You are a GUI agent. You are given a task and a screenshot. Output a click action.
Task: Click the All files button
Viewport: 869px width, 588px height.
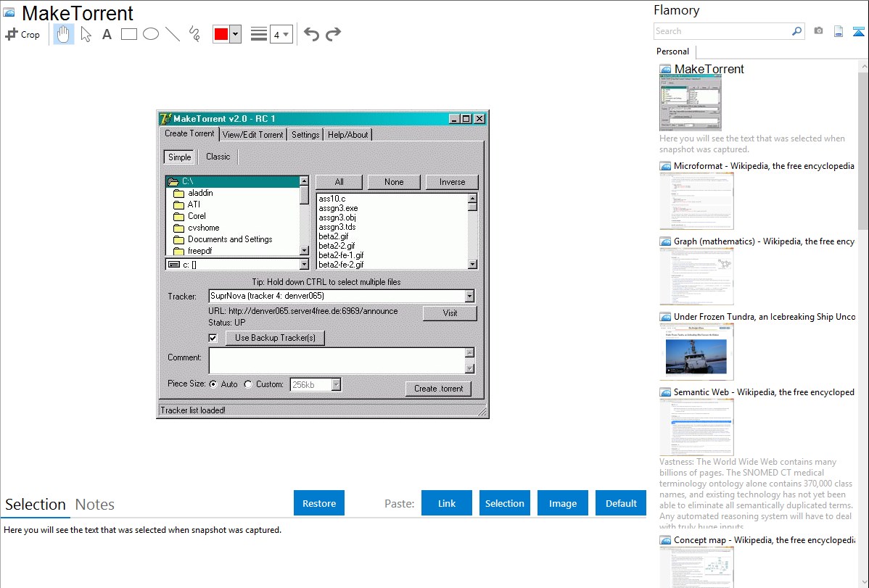point(339,182)
